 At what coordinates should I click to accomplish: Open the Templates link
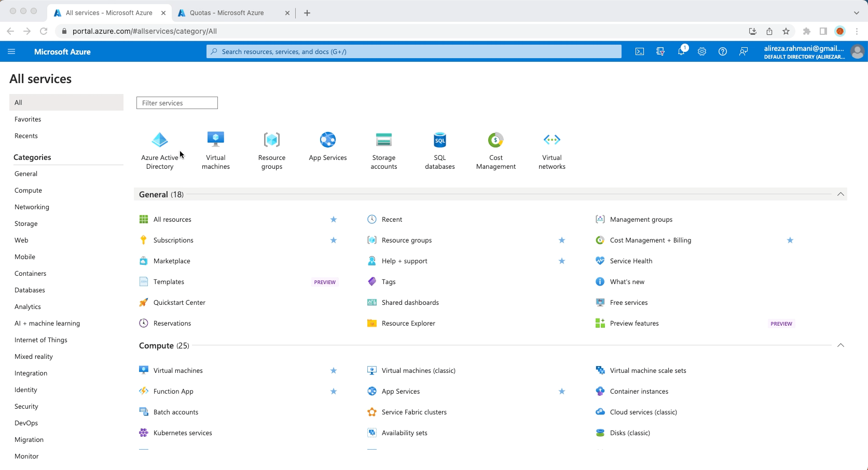(x=169, y=281)
